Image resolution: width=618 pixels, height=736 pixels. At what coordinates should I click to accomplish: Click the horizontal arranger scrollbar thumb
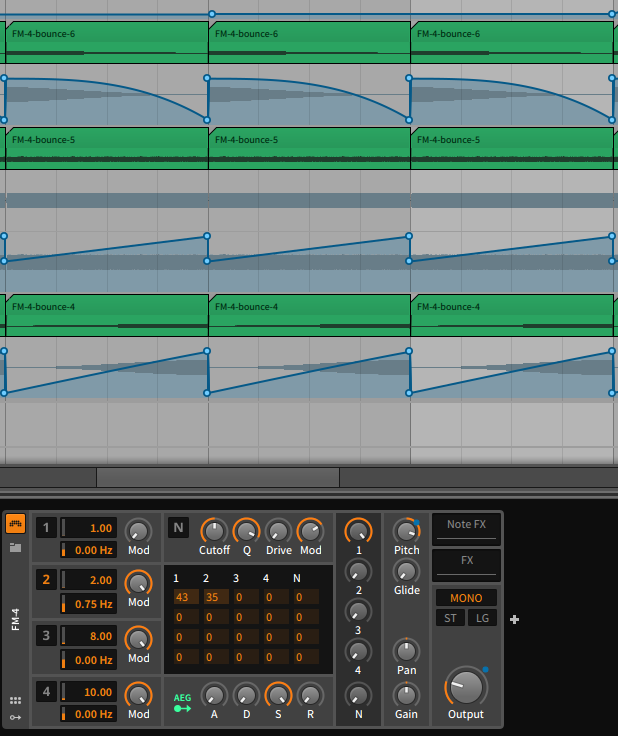(218, 477)
